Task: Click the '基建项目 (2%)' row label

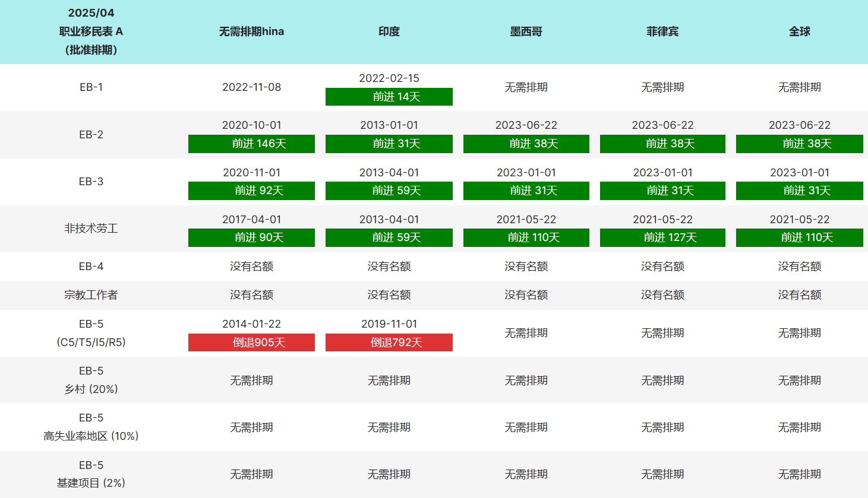Action: 91,483
